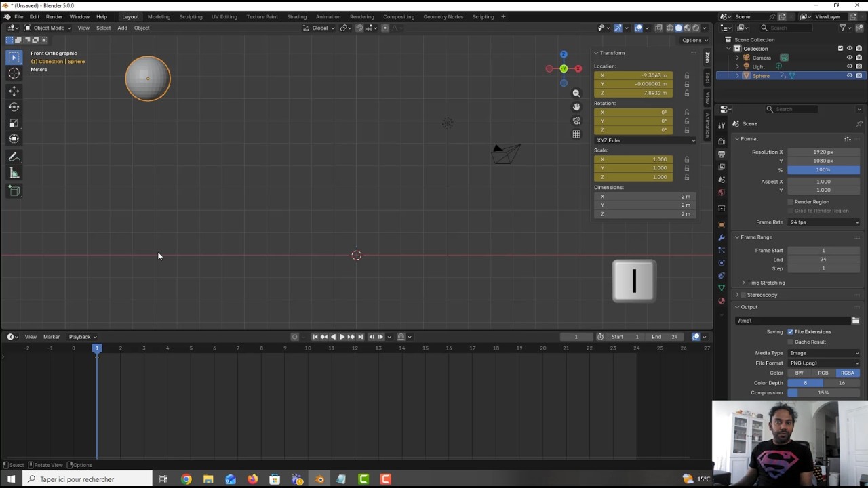868x488 pixels.
Task: Open the Render menu
Action: (54, 16)
